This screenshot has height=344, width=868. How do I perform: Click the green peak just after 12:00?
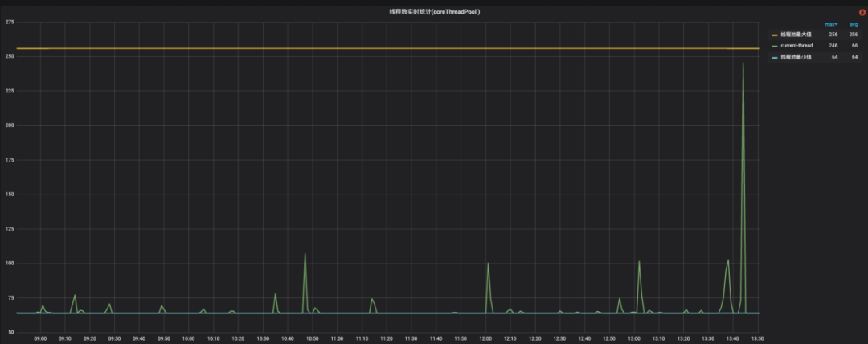coord(488,263)
